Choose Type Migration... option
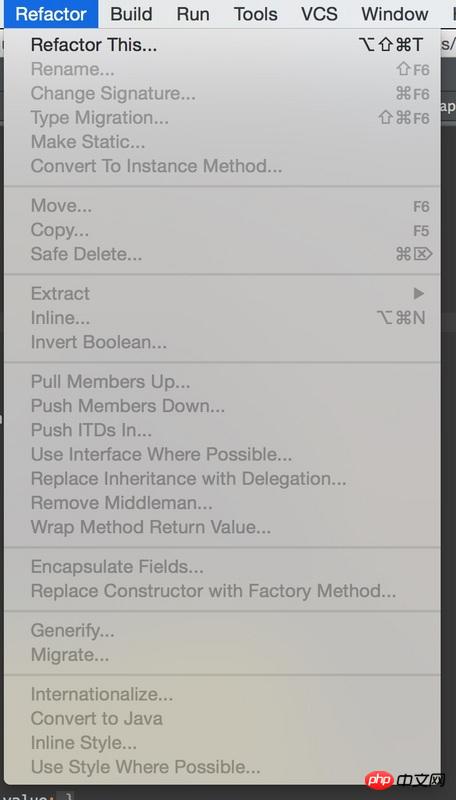The width and height of the screenshot is (456, 800). coord(222,118)
